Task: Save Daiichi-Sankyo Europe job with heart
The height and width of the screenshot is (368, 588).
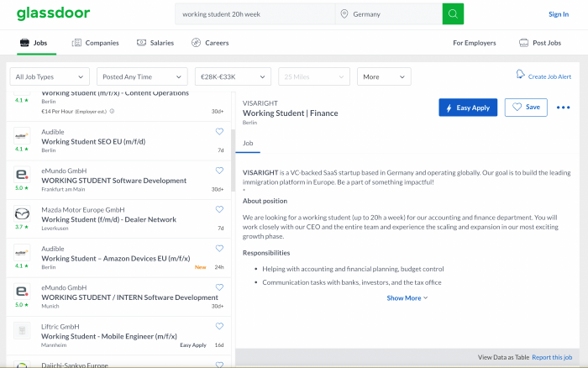Action: [x=219, y=365]
